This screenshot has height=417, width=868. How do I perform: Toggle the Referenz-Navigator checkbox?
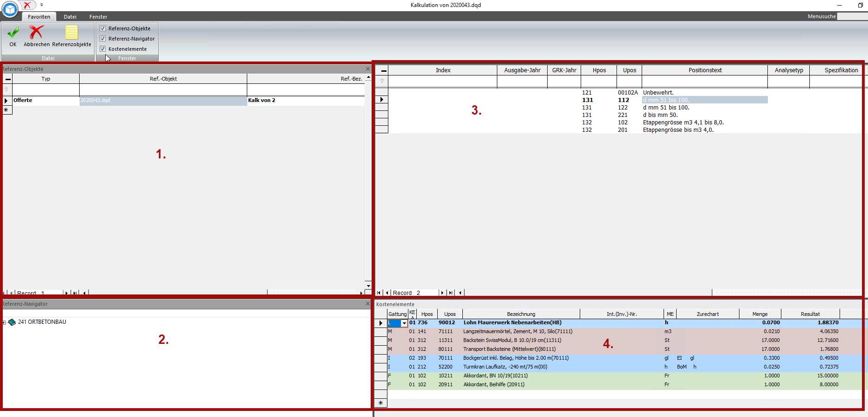(x=103, y=39)
